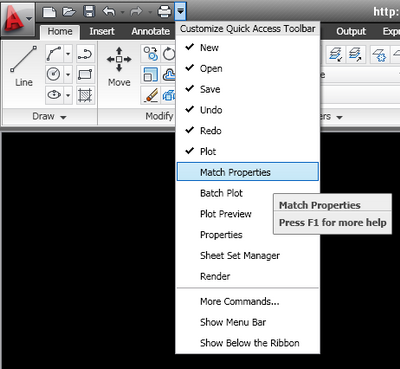Uncheck New in the Customize toolbar menu
This screenshot has height=369, width=400.
pos(247,48)
